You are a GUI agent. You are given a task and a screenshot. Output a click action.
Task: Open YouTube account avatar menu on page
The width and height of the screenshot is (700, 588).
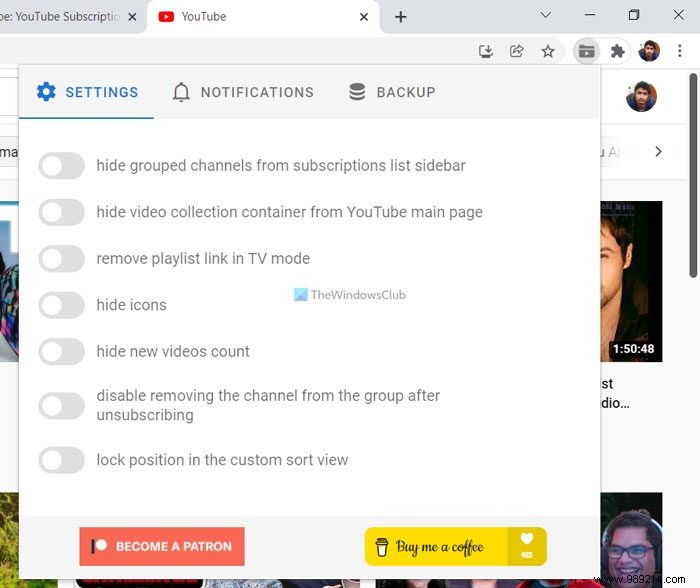click(x=642, y=96)
